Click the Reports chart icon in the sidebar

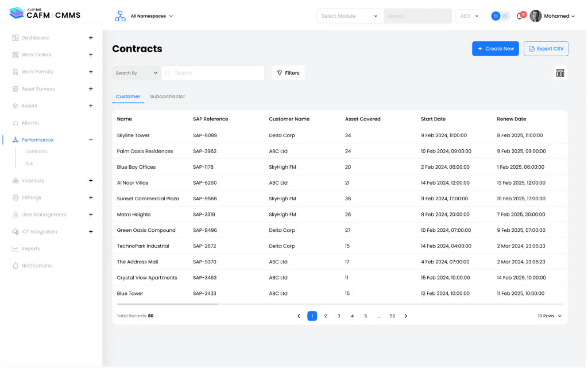pyautogui.click(x=16, y=248)
